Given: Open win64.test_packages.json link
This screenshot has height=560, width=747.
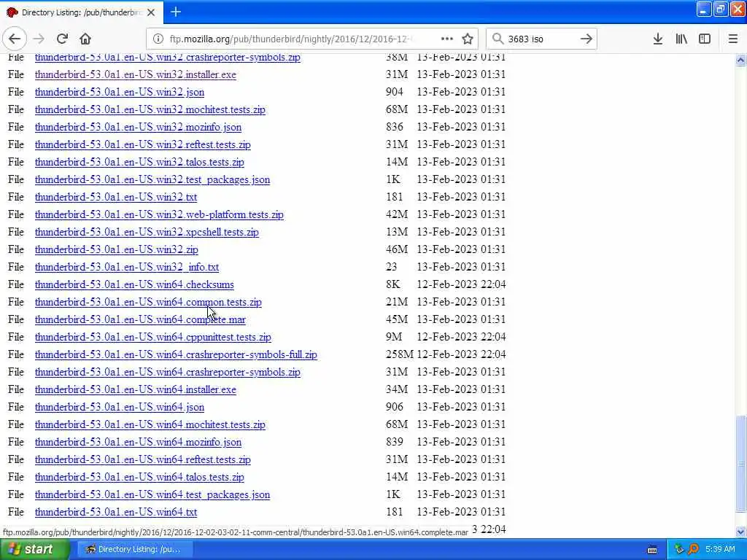Looking at the screenshot, I should 152,495.
